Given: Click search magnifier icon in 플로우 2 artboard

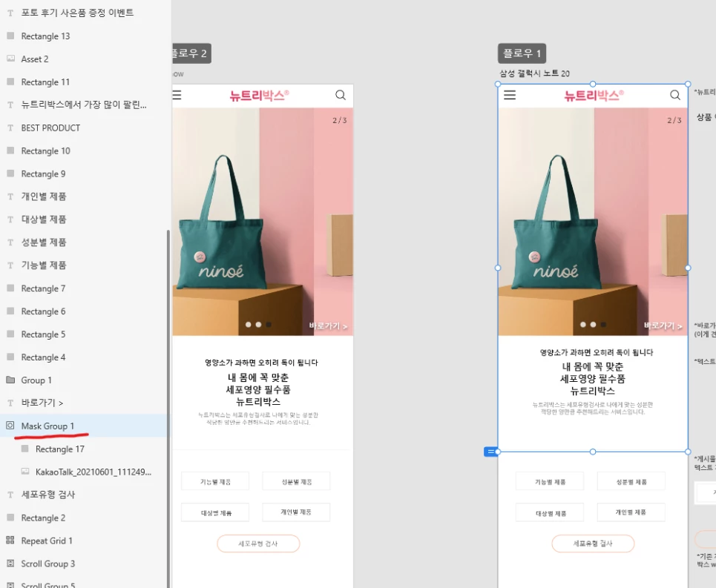Looking at the screenshot, I should 340,95.
